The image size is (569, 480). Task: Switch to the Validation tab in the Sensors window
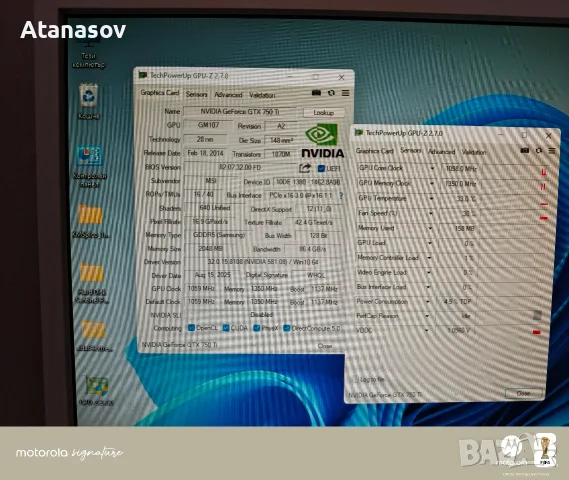pos(474,152)
